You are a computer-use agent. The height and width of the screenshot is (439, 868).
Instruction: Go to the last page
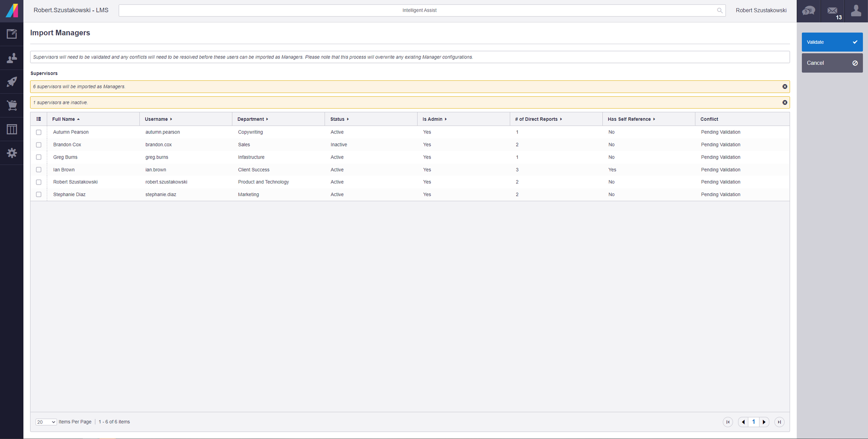tap(779, 422)
